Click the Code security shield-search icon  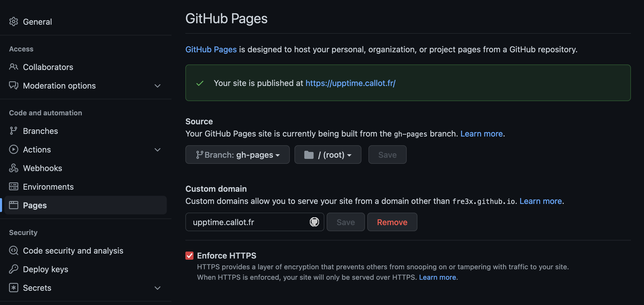(14, 251)
